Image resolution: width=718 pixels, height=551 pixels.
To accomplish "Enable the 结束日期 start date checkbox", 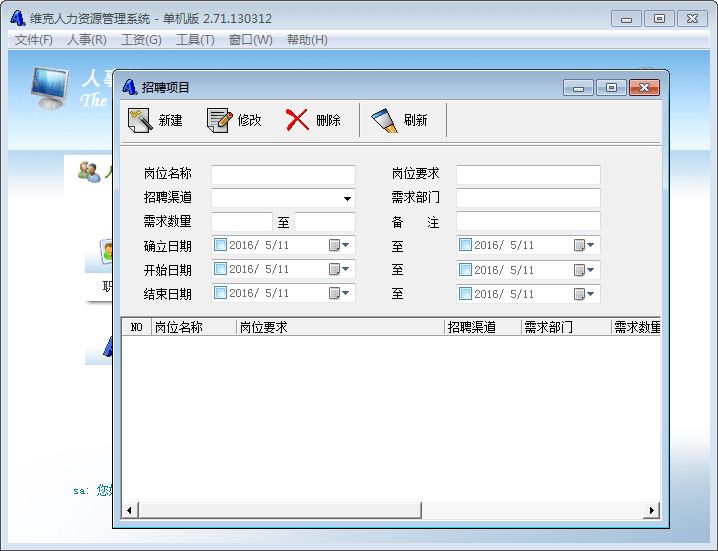I will (220, 292).
